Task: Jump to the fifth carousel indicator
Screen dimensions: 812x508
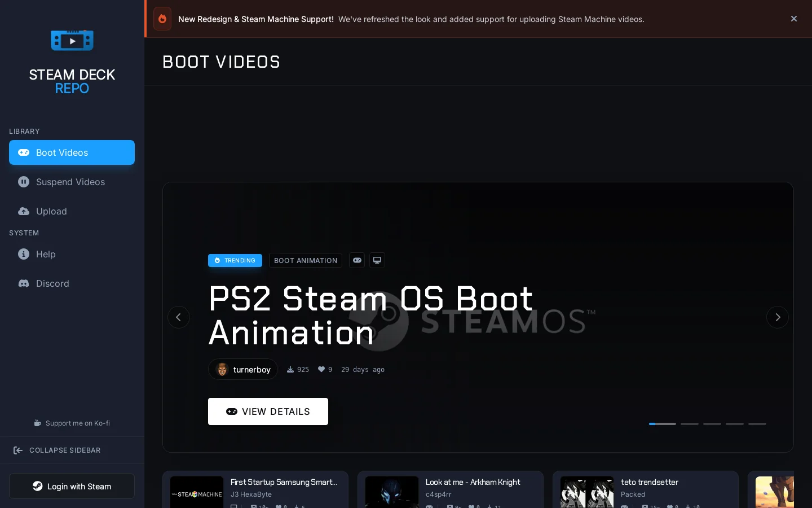Action: click(757, 423)
